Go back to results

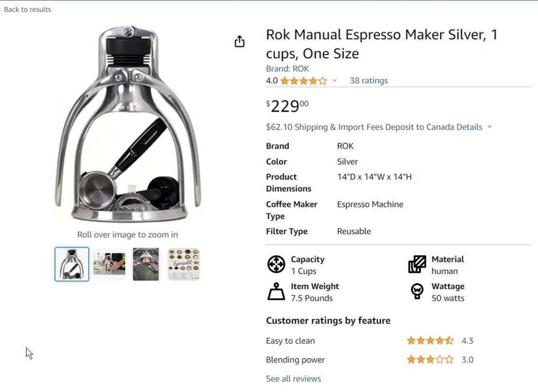point(27,9)
